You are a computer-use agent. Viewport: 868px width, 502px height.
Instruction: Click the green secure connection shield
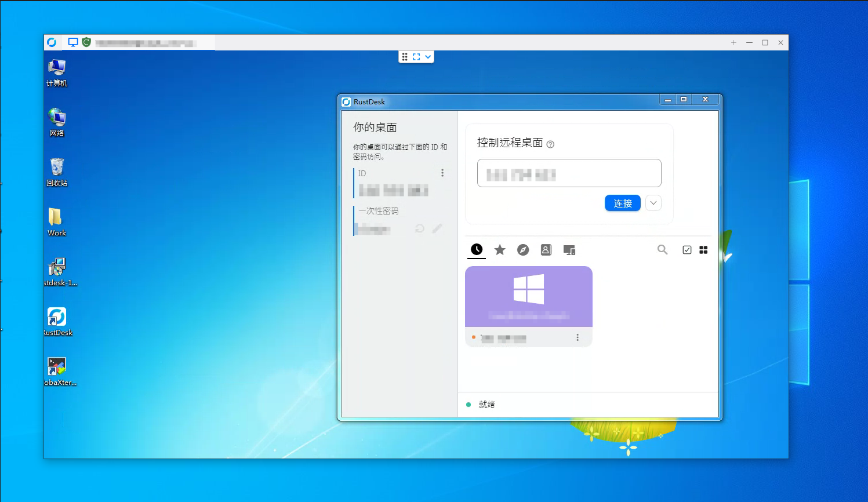tap(86, 42)
